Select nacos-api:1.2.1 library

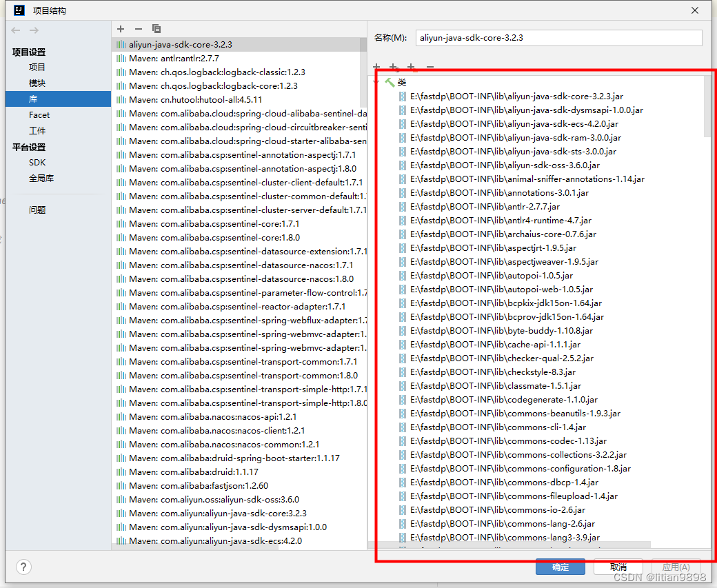240,417
